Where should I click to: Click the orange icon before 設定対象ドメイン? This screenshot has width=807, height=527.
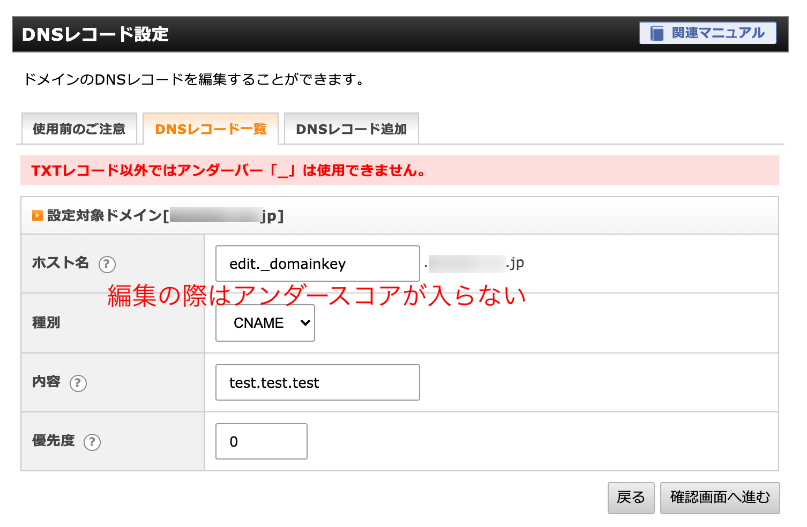click(x=37, y=215)
